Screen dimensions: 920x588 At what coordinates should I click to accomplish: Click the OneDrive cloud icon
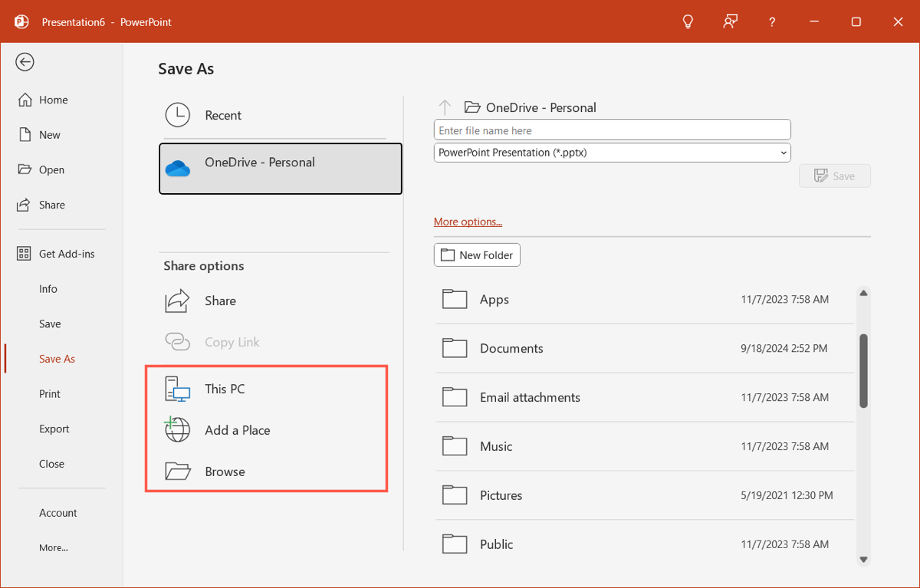click(x=178, y=169)
